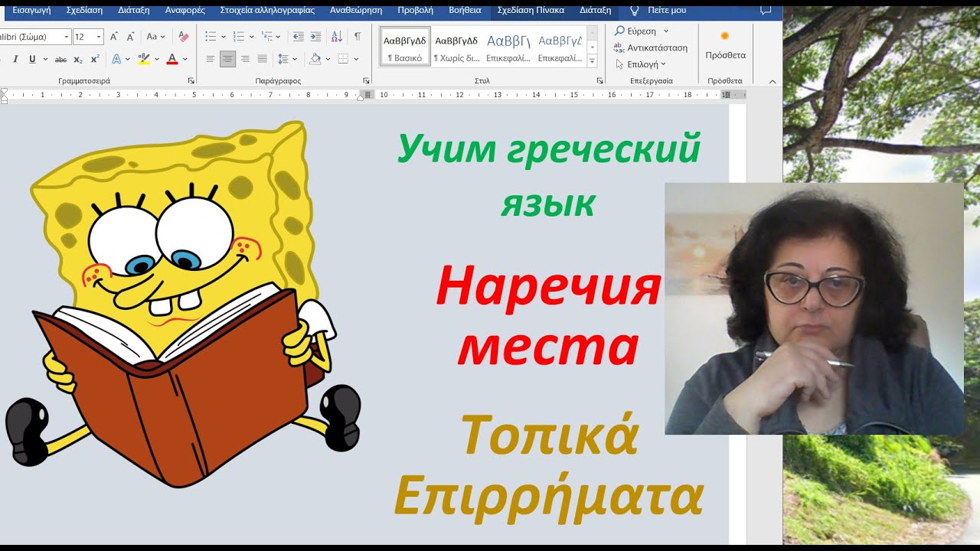Decrease paragraph indent
This screenshot has width=980, height=551.
[x=299, y=37]
